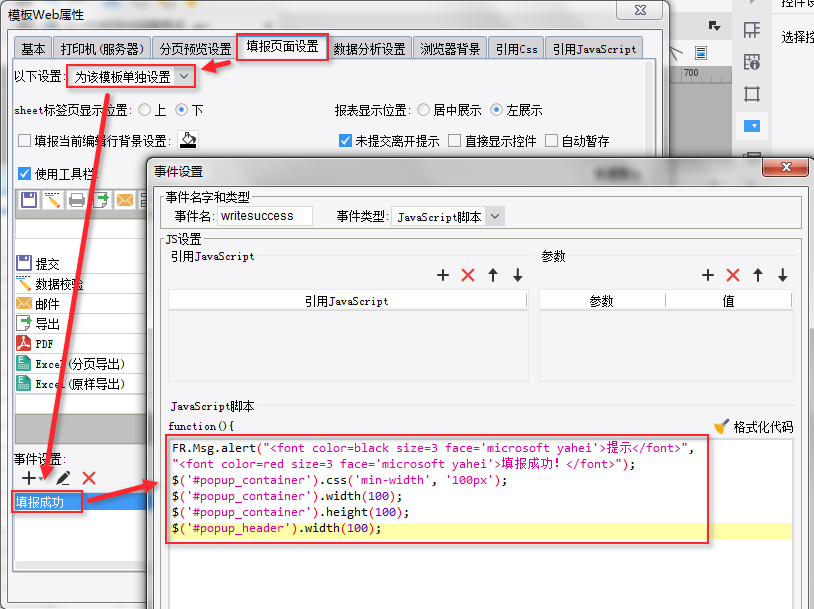This screenshot has width=814, height=609.
Task: Select the Excel(原样导出) list item
Action: click(x=80, y=384)
